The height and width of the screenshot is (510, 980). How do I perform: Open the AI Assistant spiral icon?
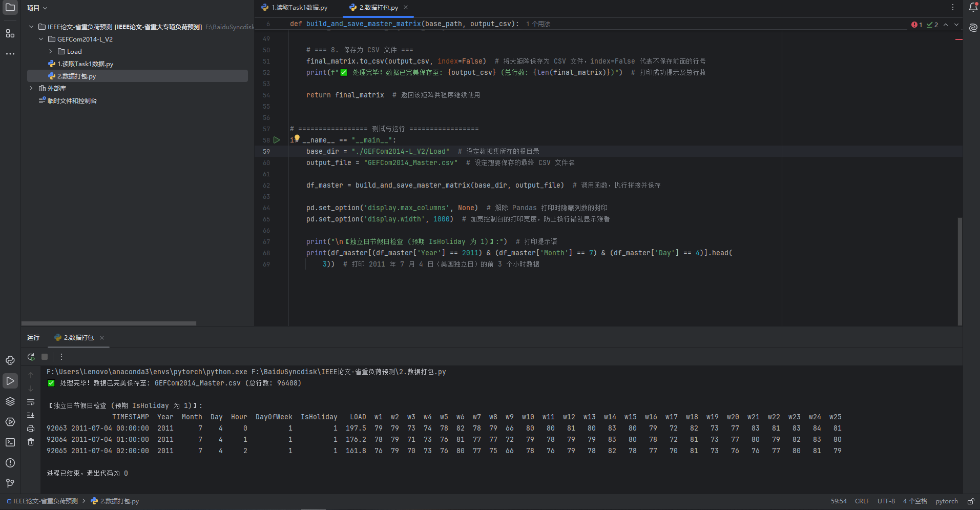(x=973, y=28)
